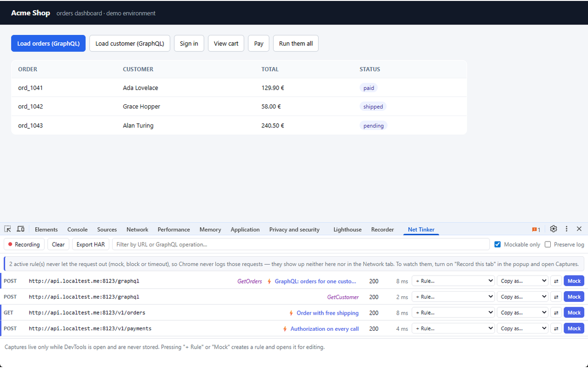
Task: Click lightning icon beside Order with free shipping
Action: (291, 313)
